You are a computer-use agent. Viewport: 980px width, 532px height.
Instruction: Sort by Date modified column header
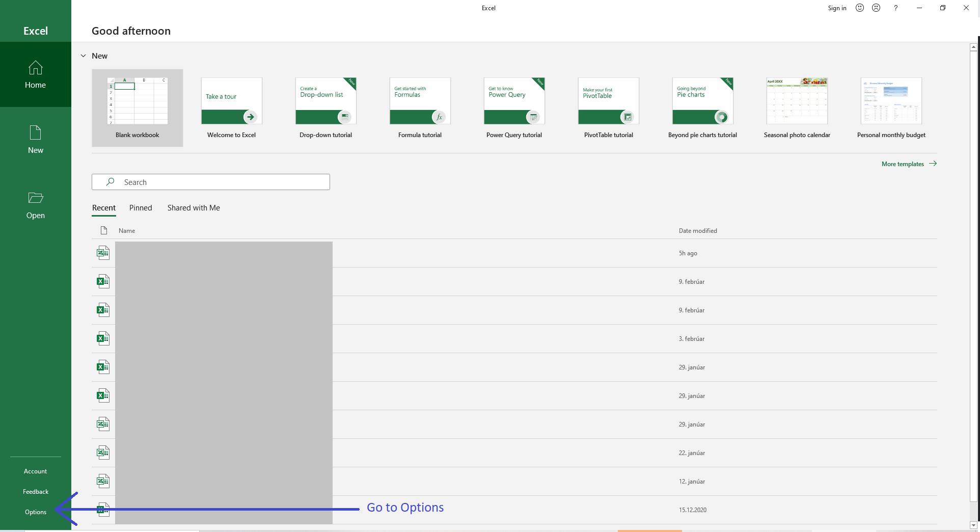(698, 230)
